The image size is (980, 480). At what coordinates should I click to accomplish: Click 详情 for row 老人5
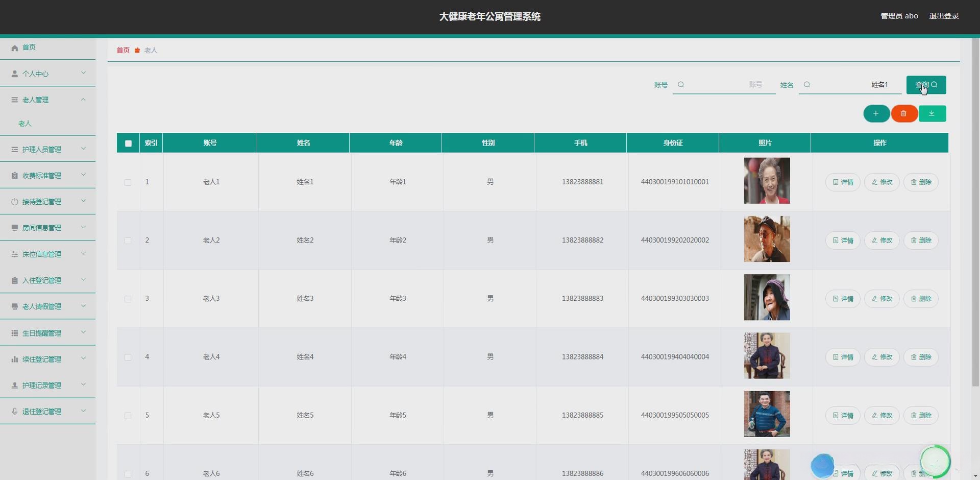tap(843, 416)
